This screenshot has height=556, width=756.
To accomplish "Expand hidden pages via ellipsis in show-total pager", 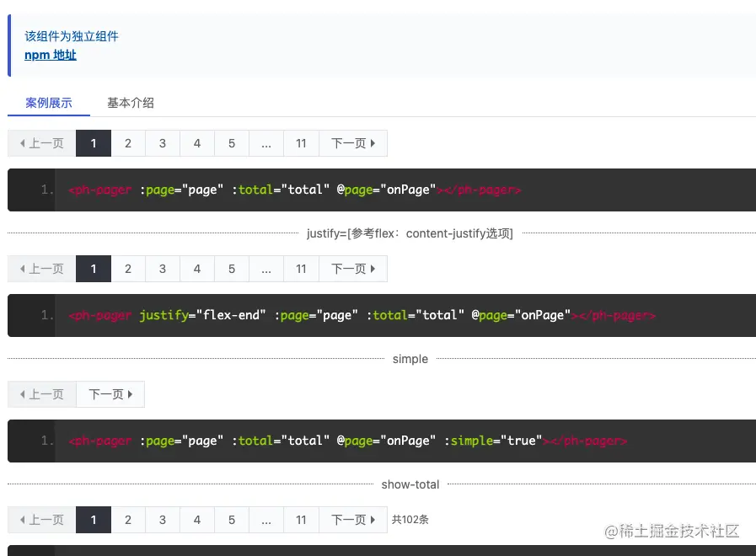I will pos(265,520).
